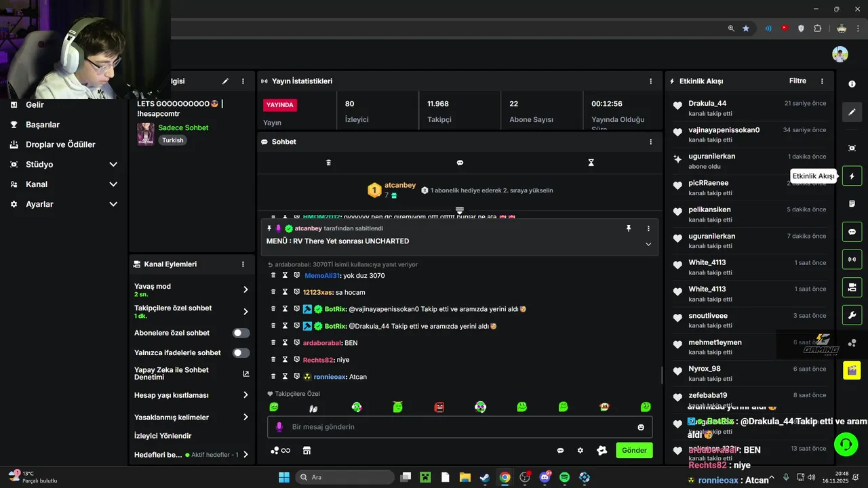Open the Etkinlik Akışı lightning icon
This screenshot has width=868, height=488.
852,176
